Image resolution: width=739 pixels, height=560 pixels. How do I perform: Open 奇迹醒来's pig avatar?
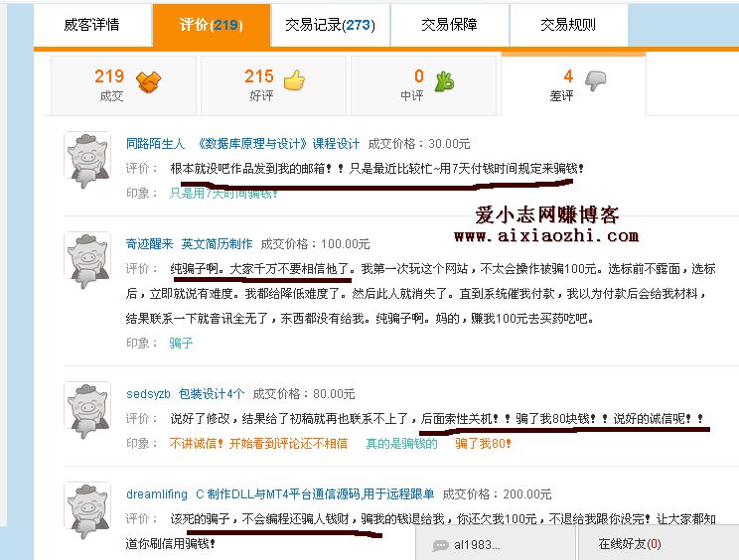pyautogui.click(x=87, y=261)
